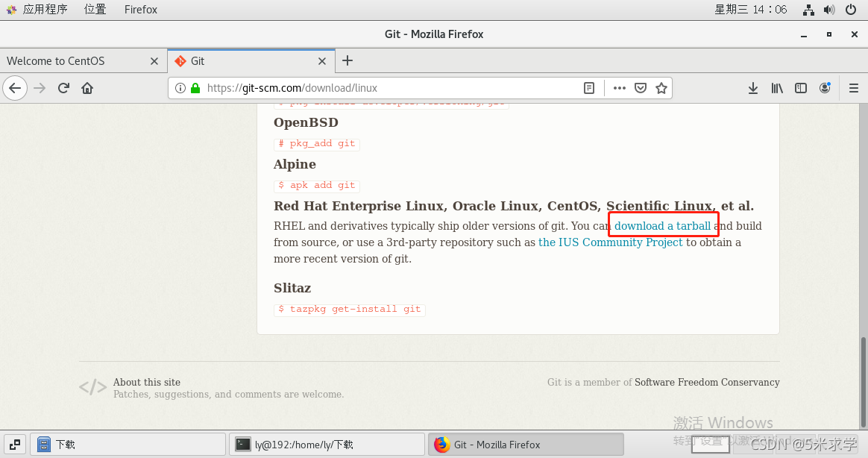Open the page actions menu
868x458 pixels.
coord(619,87)
